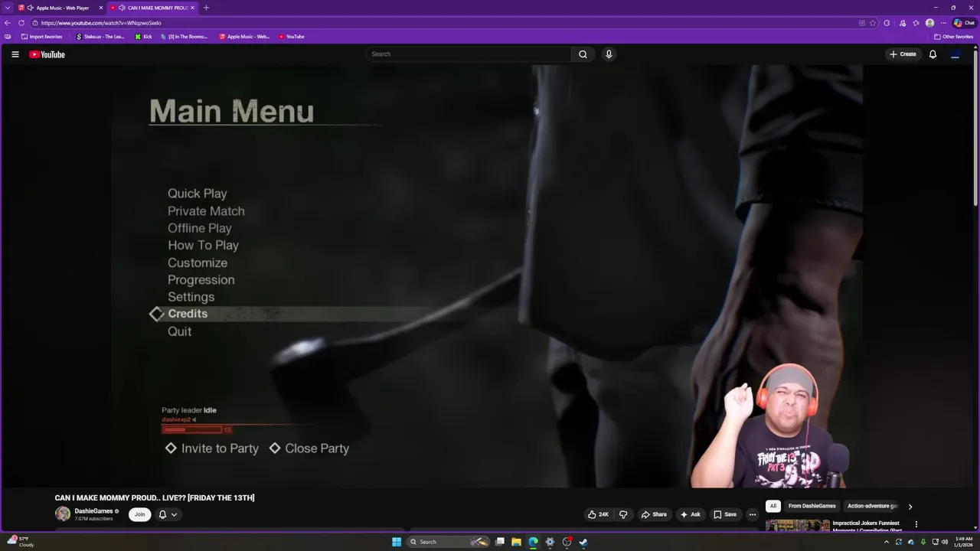The width and height of the screenshot is (980, 551).
Task: Show more suggestion chips right arrow
Action: click(x=910, y=507)
